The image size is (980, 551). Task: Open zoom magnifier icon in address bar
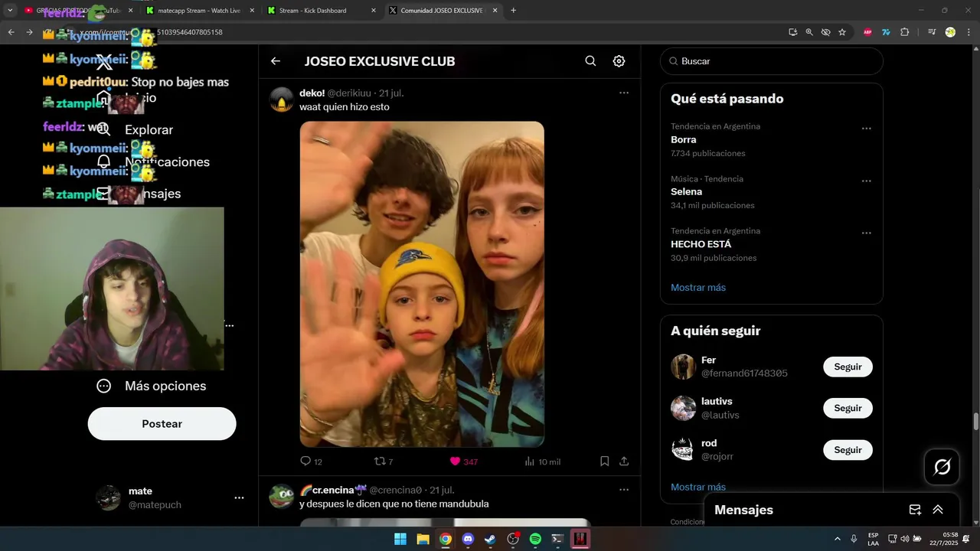click(x=809, y=32)
